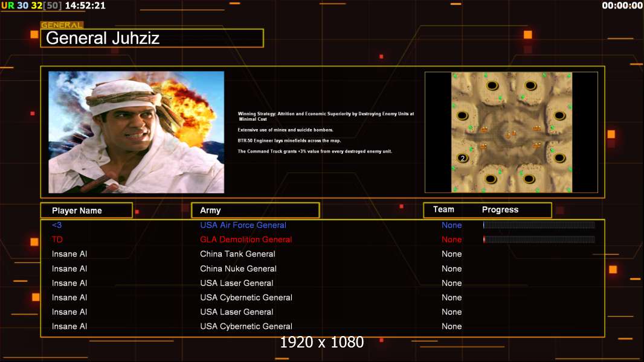Click blue None team for USA Air Force General

451,225
